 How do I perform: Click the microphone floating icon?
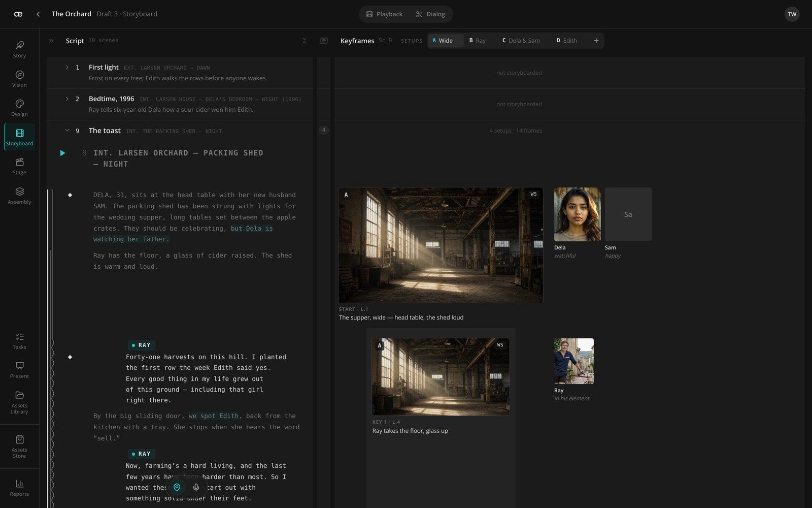tap(196, 487)
